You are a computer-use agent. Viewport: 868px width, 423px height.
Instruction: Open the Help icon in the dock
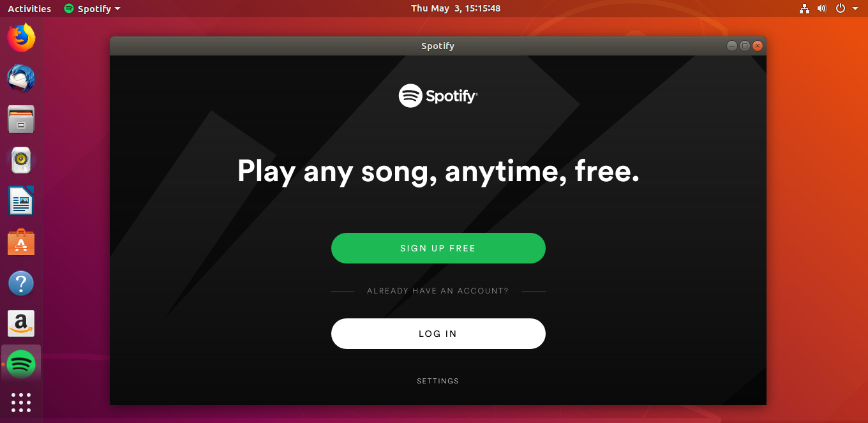pos(21,283)
